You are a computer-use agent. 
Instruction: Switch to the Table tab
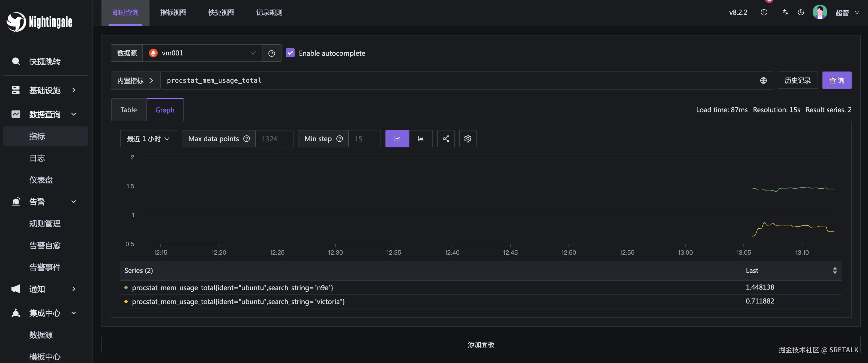pyautogui.click(x=128, y=110)
